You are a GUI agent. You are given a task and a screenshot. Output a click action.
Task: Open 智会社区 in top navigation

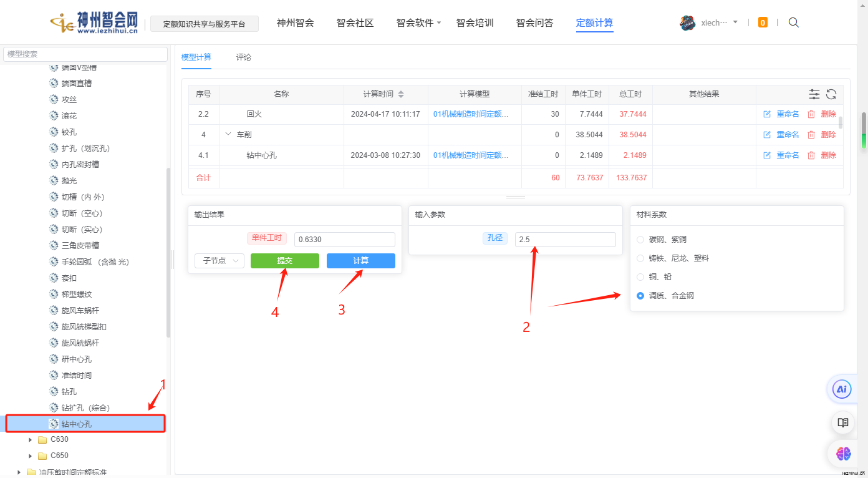click(x=355, y=23)
